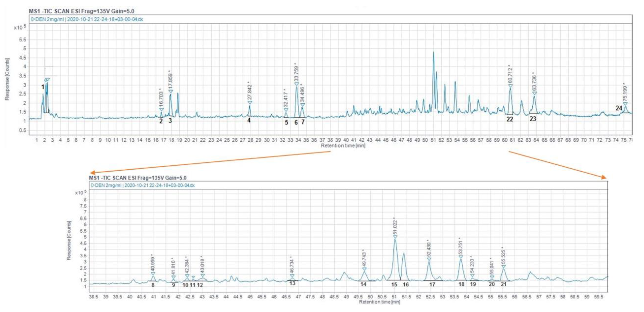Click upper plot's Retention time [min] axis title
The image size is (644, 312).
point(343,146)
